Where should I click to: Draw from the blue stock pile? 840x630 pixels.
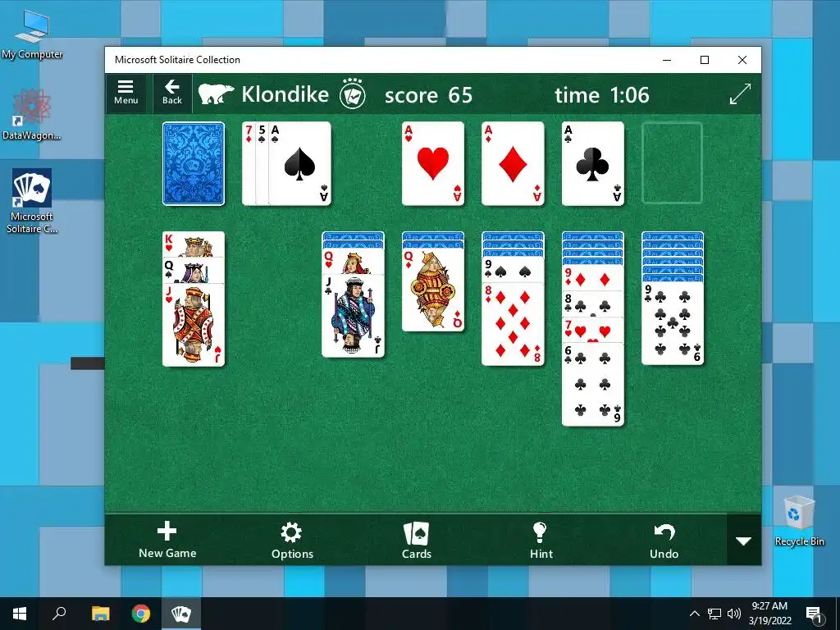pyautogui.click(x=194, y=163)
